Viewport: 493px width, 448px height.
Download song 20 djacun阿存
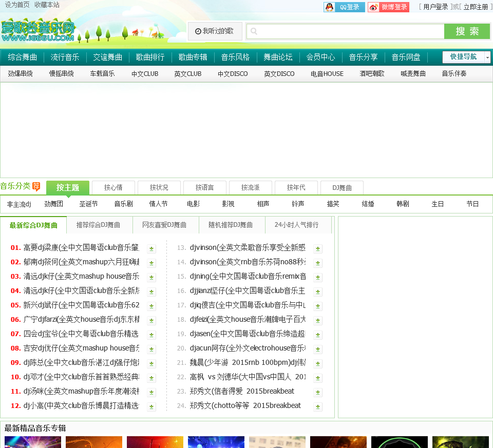(318, 349)
